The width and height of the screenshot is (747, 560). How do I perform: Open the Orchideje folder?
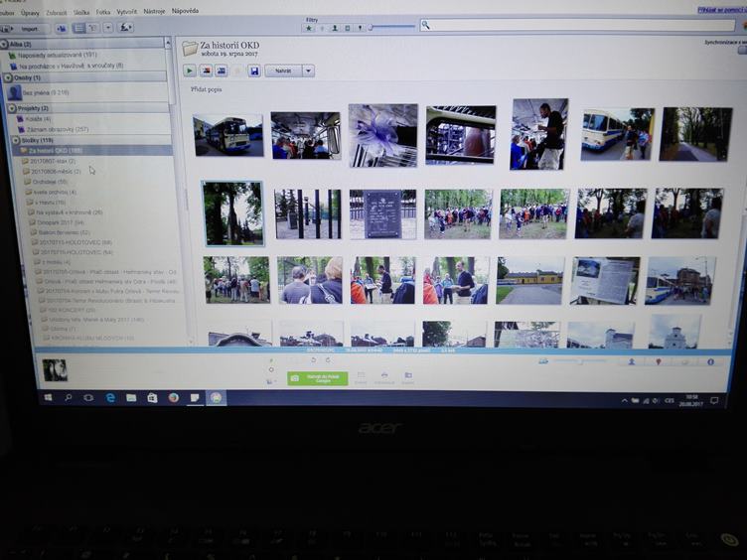46,182
